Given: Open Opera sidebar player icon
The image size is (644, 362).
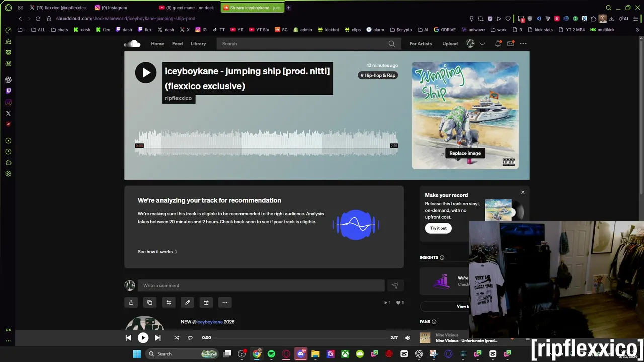Looking at the screenshot, I should (8, 141).
